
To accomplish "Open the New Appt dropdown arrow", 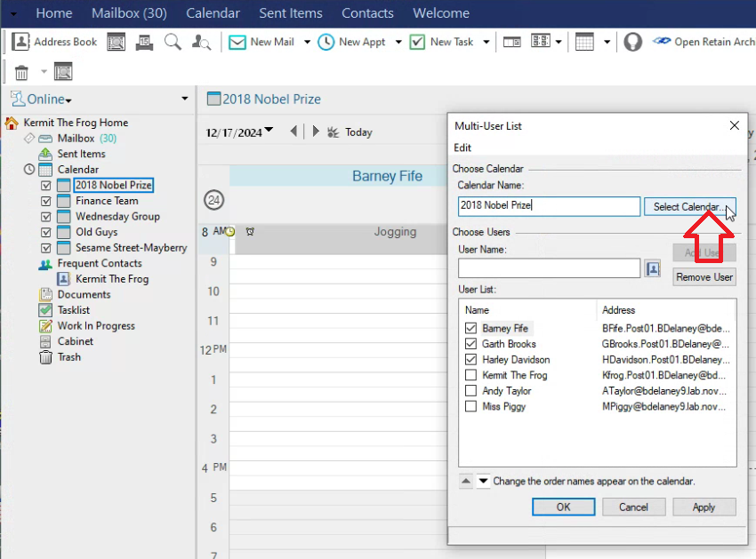I will pyautogui.click(x=398, y=42).
